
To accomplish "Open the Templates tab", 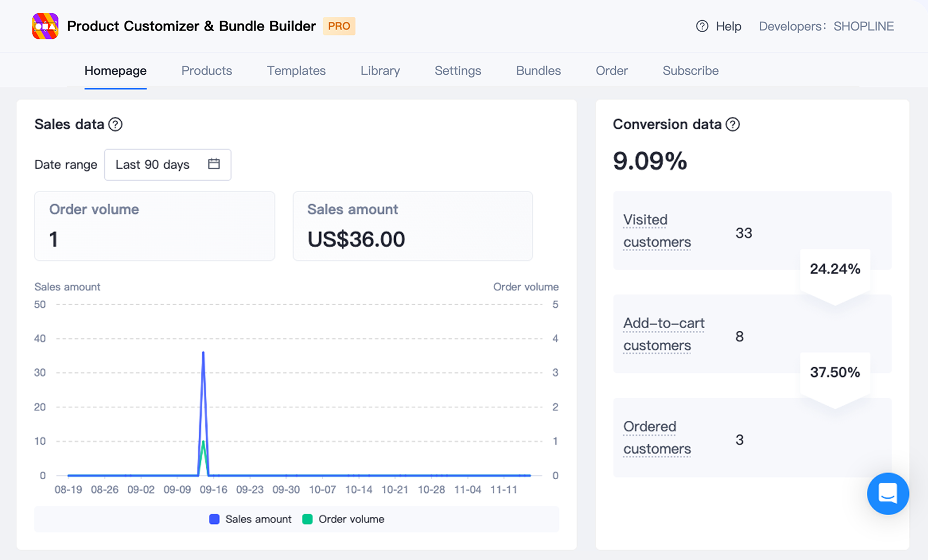I will [296, 70].
